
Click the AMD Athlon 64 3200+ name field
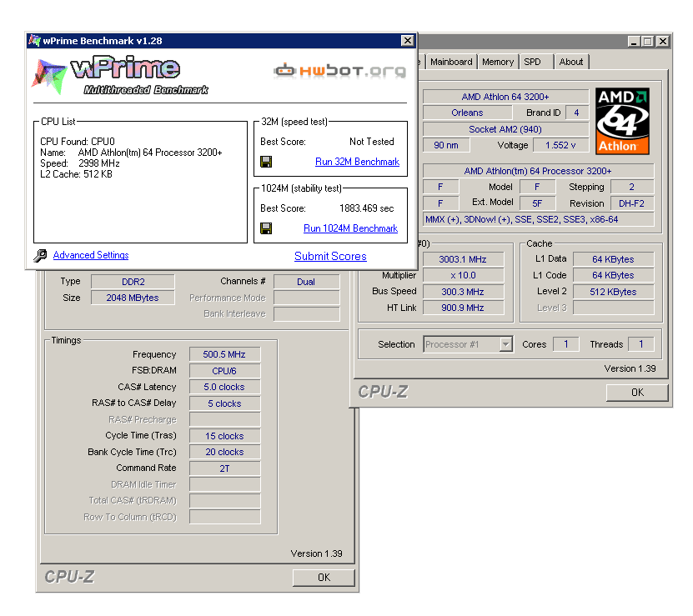tap(505, 97)
